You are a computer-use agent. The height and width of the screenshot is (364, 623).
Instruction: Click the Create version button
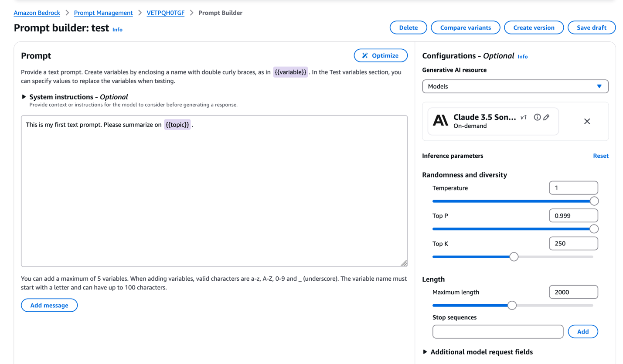click(534, 27)
